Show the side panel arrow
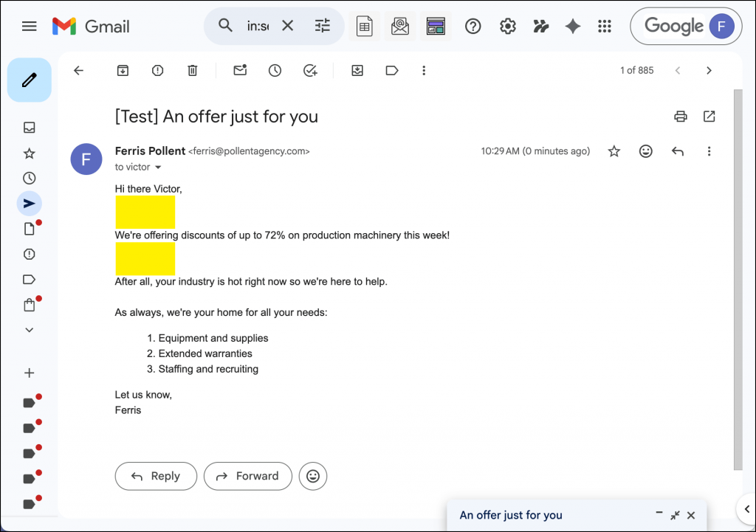Image resolution: width=756 pixels, height=532 pixels. (747, 509)
